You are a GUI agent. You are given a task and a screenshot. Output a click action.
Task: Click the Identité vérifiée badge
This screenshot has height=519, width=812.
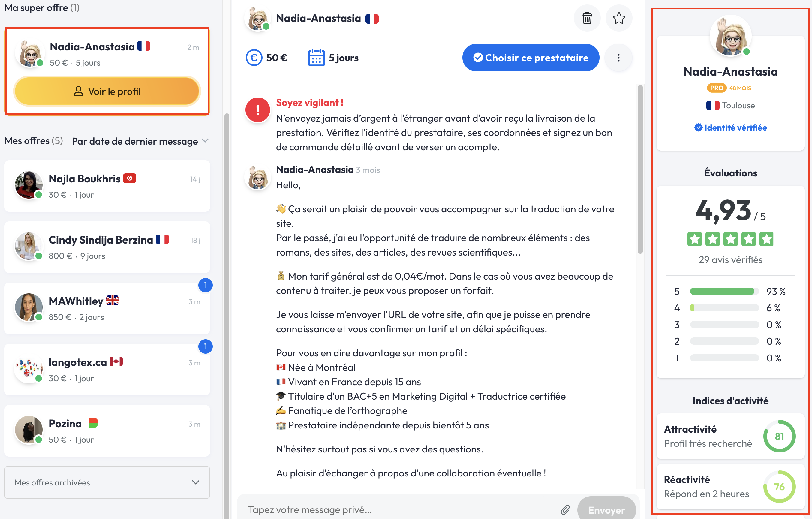[730, 127]
